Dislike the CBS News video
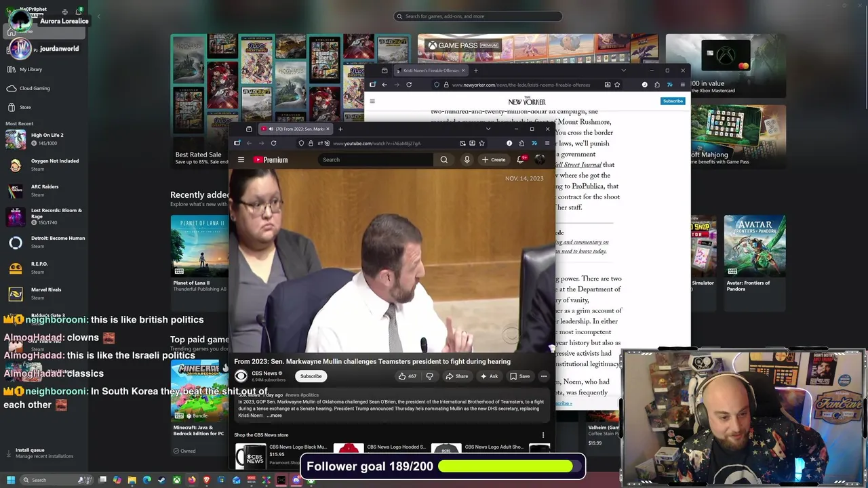The height and width of the screenshot is (488, 868). pos(429,376)
